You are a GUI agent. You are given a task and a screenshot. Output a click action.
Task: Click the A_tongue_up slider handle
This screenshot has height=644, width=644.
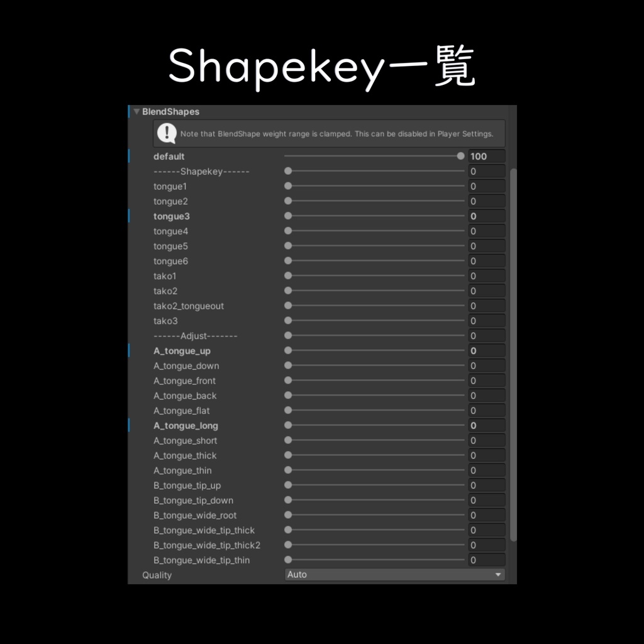click(288, 350)
